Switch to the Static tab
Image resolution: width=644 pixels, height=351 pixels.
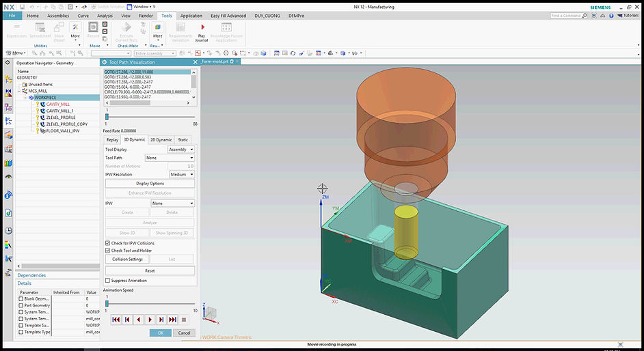pyautogui.click(x=183, y=140)
